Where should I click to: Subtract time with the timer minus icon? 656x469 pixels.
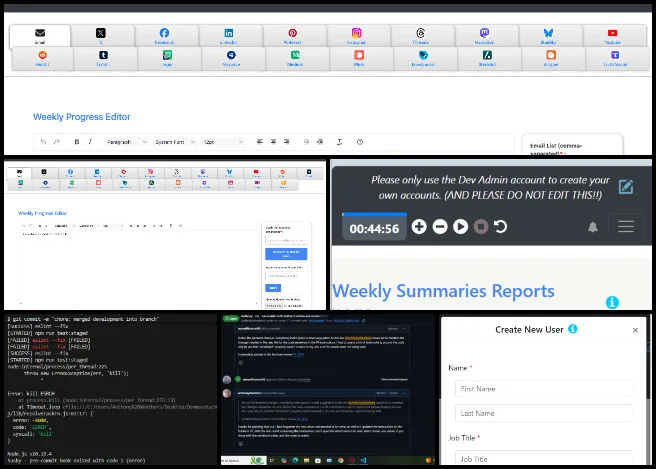click(x=439, y=228)
